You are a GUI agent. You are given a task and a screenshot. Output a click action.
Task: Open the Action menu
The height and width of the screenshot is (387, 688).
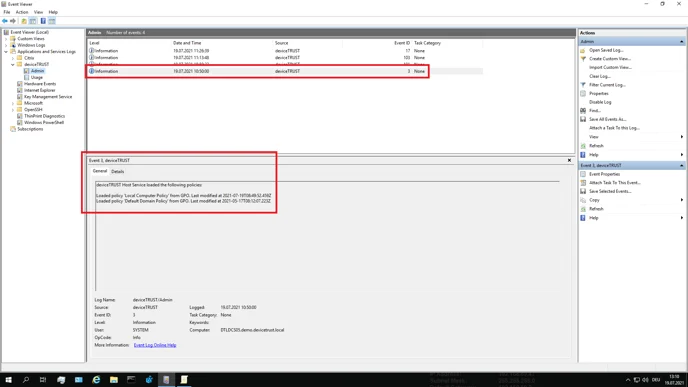22,12
